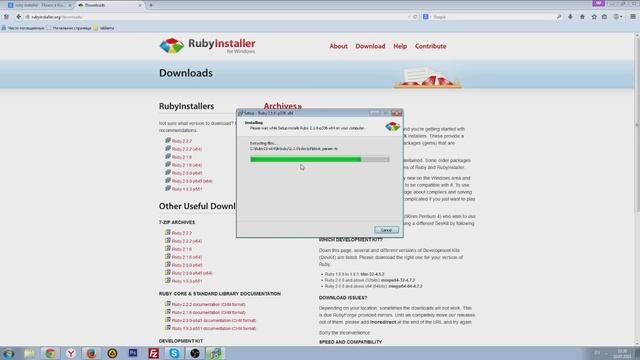The width and height of the screenshot is (640, 360).
Task: Open Photoshop from the taskbar
Action: (x=133, y=353)
